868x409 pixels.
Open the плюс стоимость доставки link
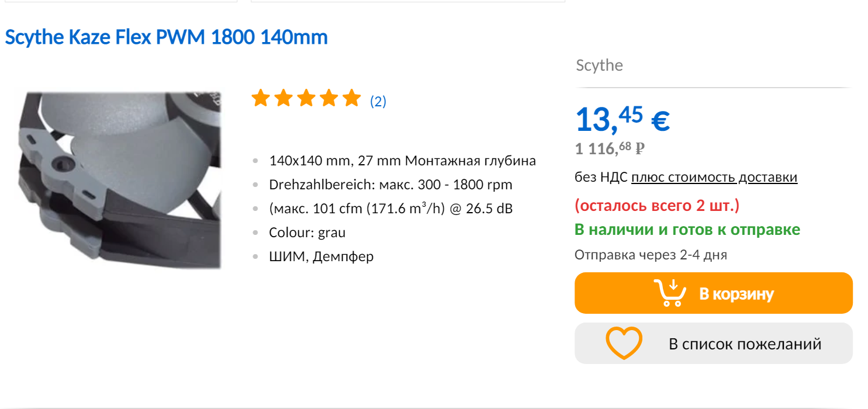point(714,177)
